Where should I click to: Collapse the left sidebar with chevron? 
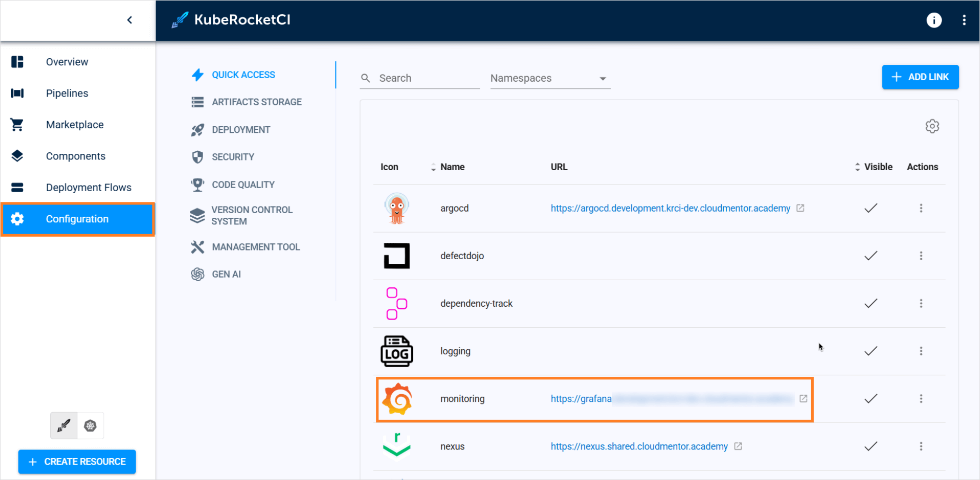(129, 20)
